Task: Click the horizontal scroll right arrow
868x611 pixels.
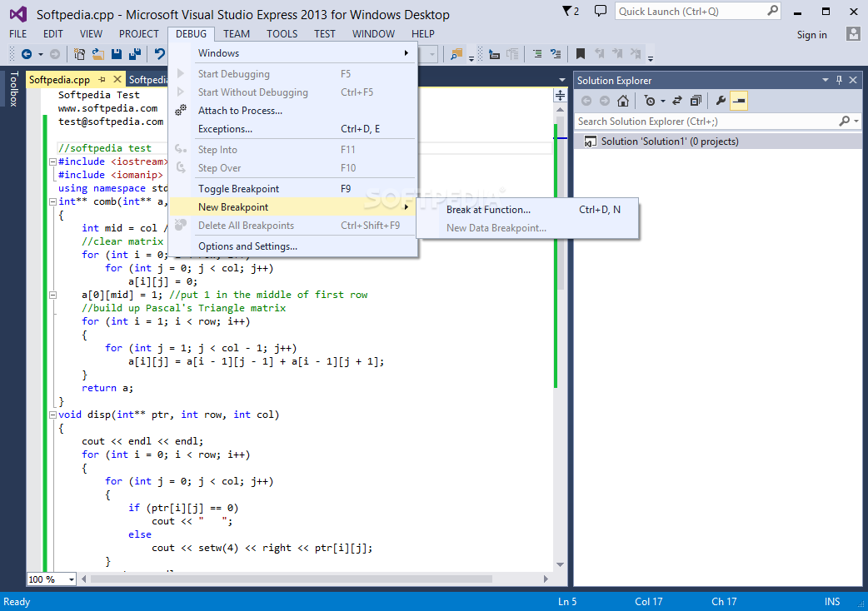Action: (546, 579)
